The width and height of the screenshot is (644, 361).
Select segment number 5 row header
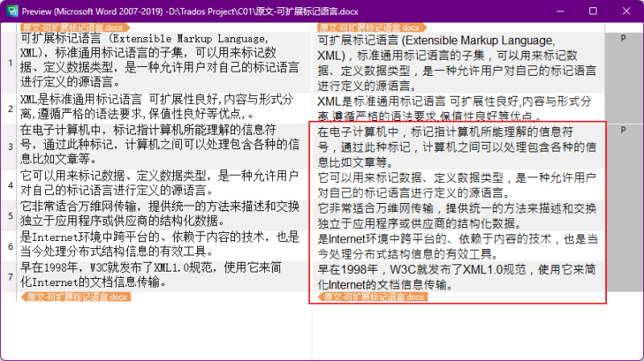(x=10, y=214)
